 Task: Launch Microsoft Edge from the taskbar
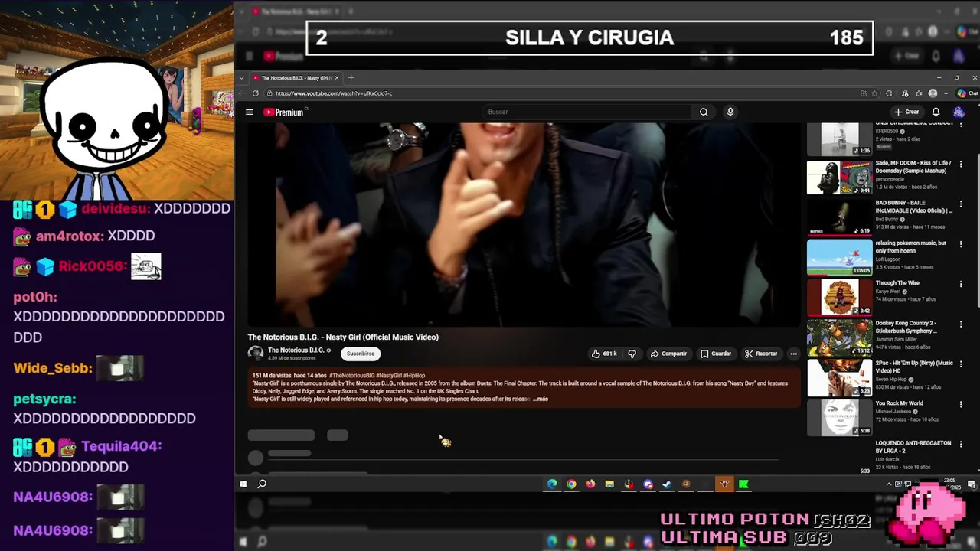(x=552, y=484)
